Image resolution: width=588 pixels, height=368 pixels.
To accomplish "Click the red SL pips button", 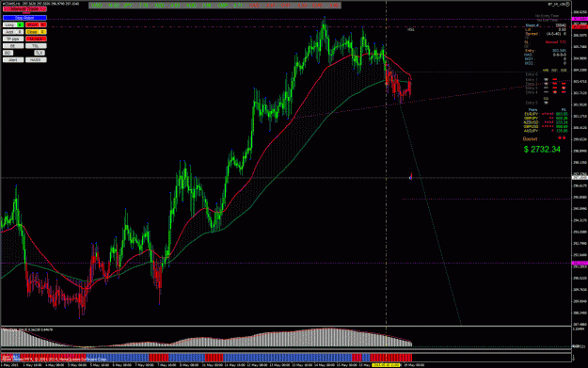I will coord(36,39).
